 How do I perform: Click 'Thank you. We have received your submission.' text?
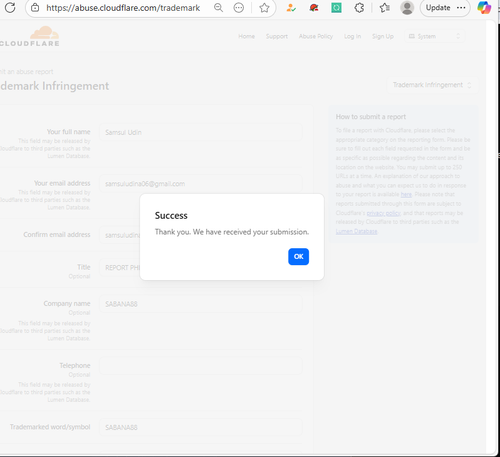click(x=232, y=232)
